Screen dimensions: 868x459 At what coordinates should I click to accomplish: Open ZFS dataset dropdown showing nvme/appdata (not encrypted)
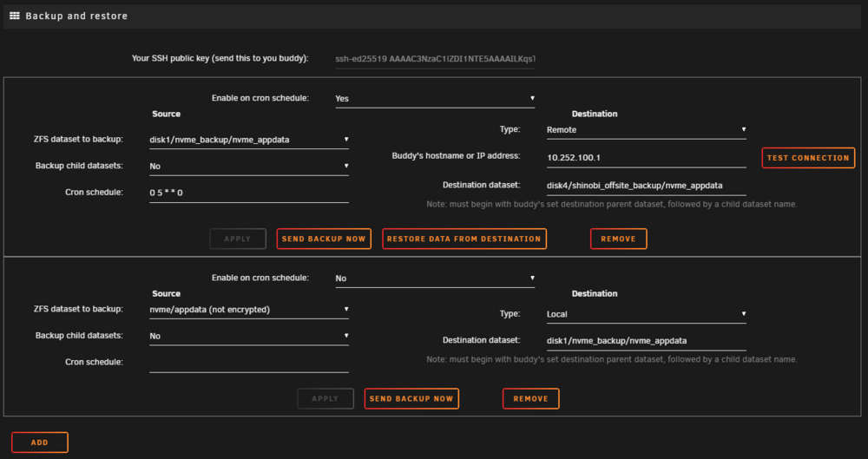click(x=249, y=310)
